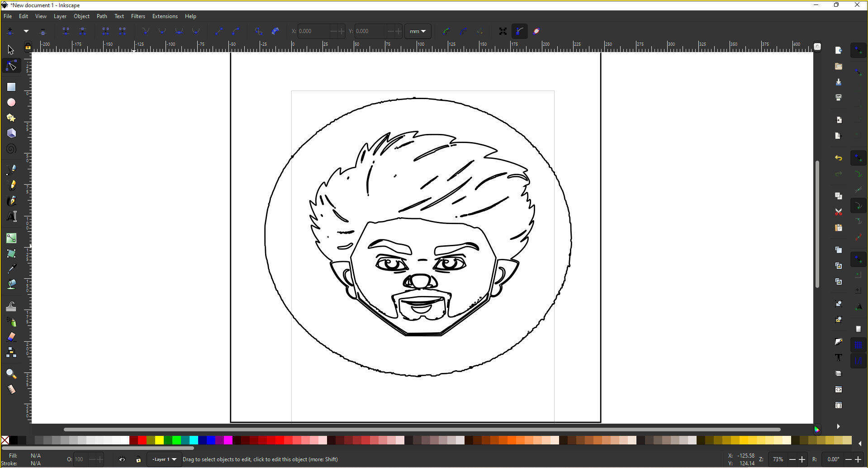Open the View menu
This screenshot has width=868, height=468.
(41, 16)
